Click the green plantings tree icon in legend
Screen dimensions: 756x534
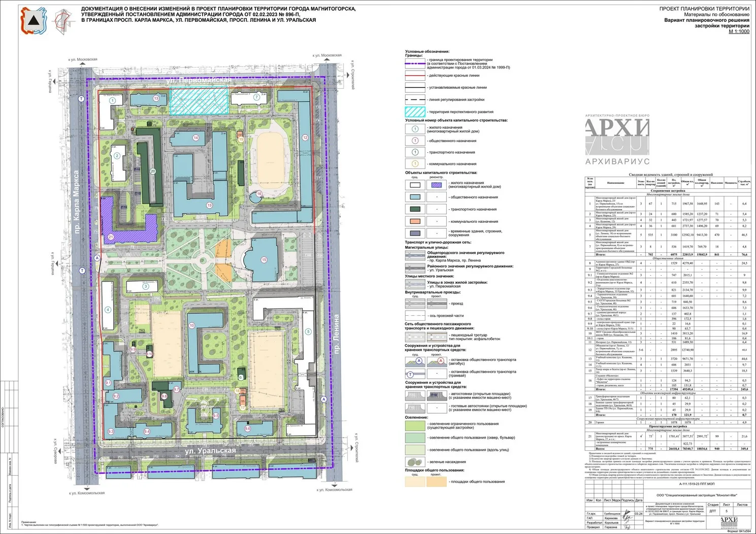click(415, 462)
